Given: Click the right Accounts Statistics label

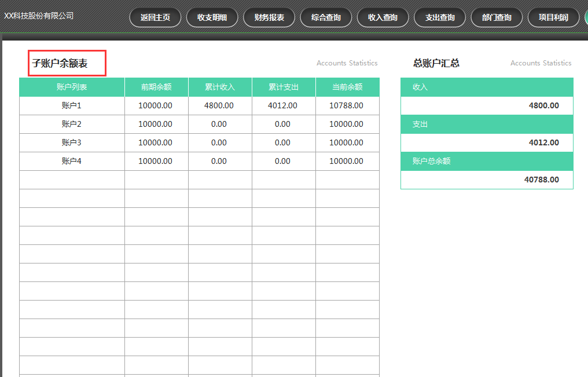Looking at the screenshot, I should click(x=540, y=63).
